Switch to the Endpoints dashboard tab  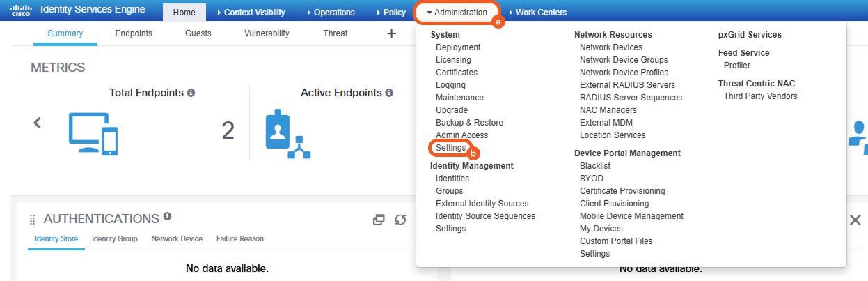pyautogui.click(x=134, y=33)
